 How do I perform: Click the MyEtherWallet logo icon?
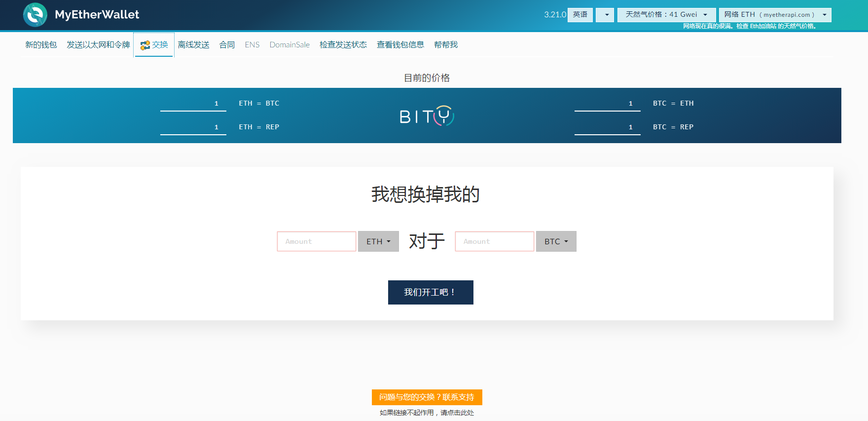[x=35, y=15]
